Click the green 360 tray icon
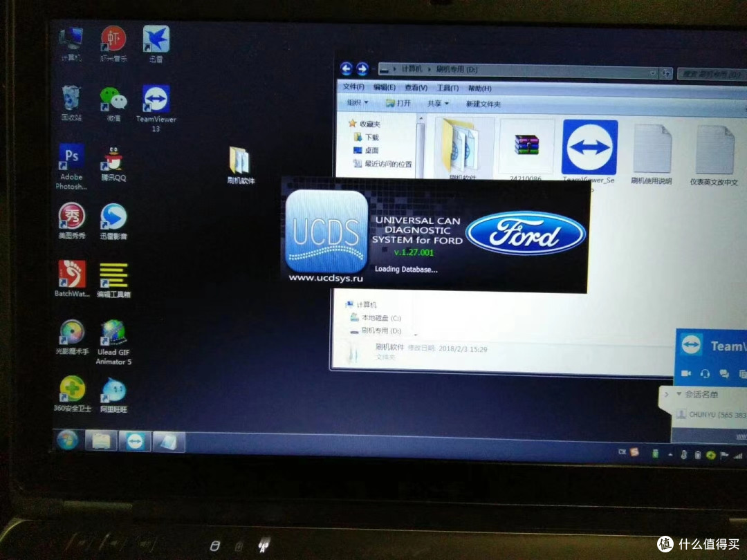The height and width of the screenshot is (560, 747). 711,455
